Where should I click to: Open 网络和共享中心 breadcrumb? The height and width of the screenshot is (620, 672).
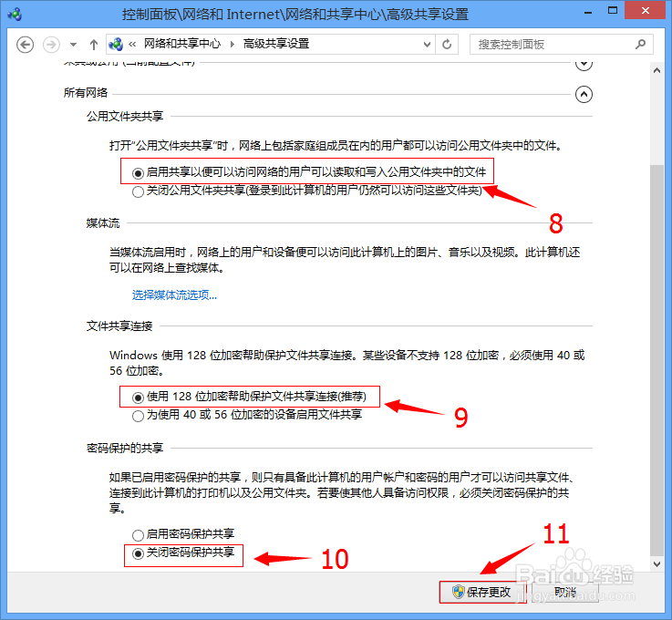click(x=182, y=44)
